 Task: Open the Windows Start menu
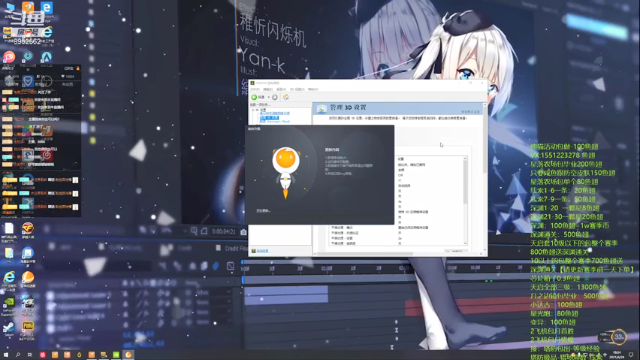6,355
